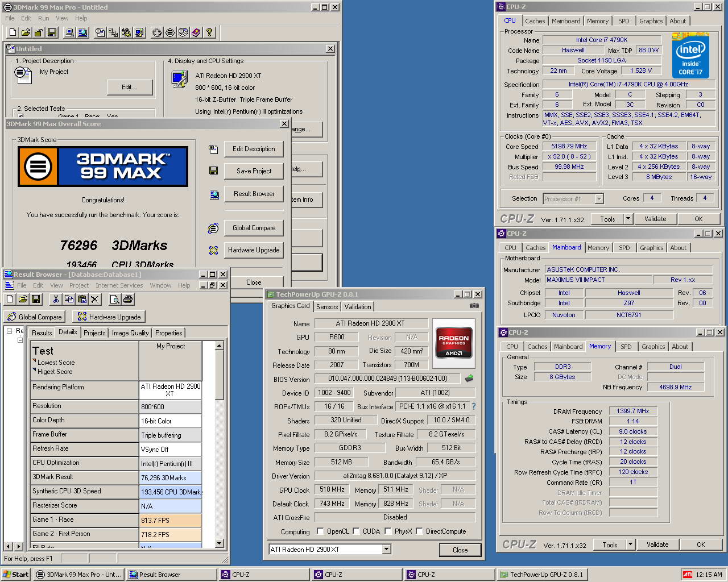
Task: Click Save Project button in score dialog
Action: tap(254, 171)
